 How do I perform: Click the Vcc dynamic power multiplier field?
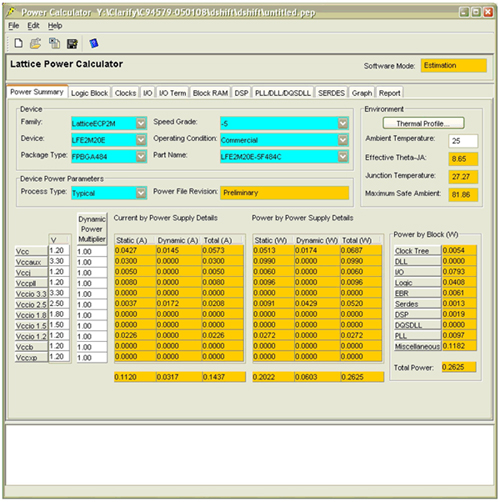(x=92, y=251)
